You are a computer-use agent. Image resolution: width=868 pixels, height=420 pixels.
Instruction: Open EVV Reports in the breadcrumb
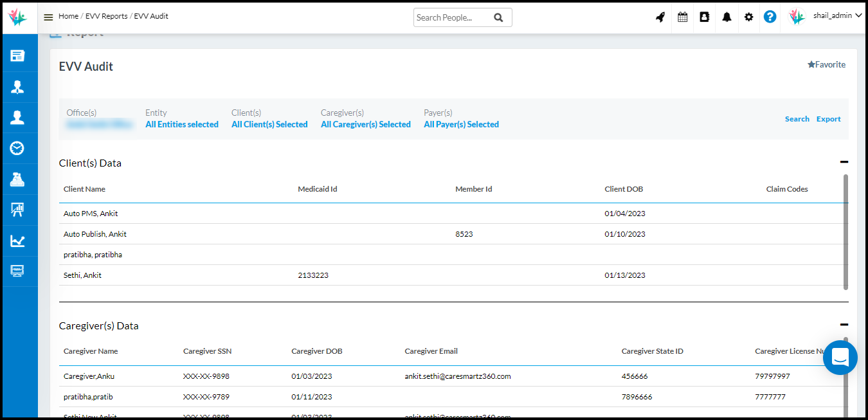(x=106, y=16)
